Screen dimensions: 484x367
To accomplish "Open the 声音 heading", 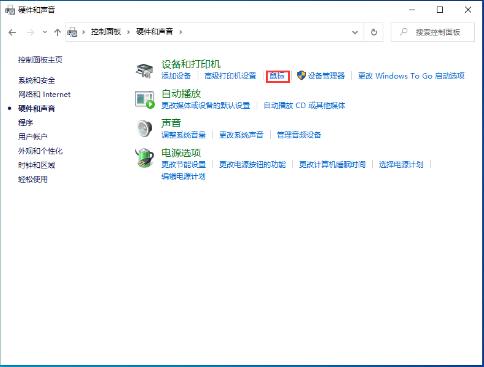I will tap(171, 123).
